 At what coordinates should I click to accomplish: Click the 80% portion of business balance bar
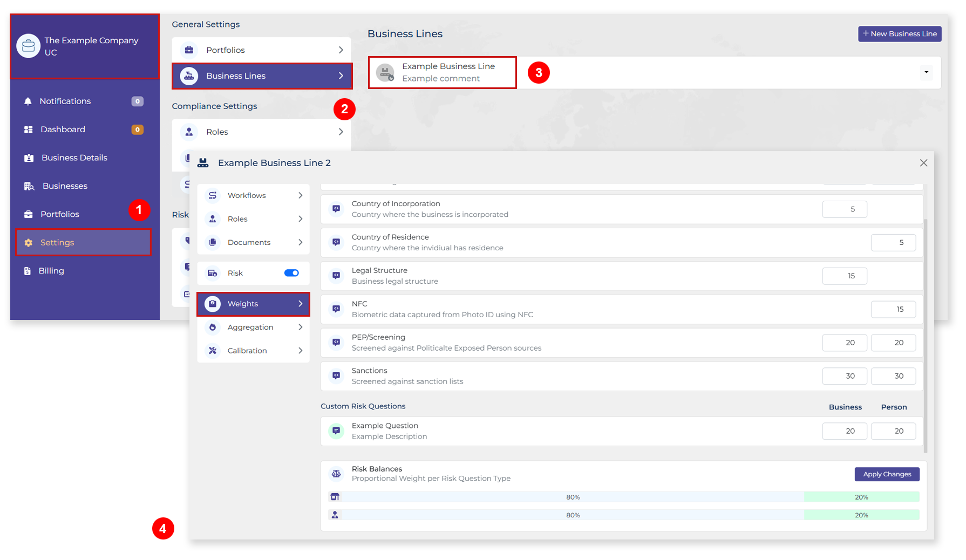tap(573, 497)
